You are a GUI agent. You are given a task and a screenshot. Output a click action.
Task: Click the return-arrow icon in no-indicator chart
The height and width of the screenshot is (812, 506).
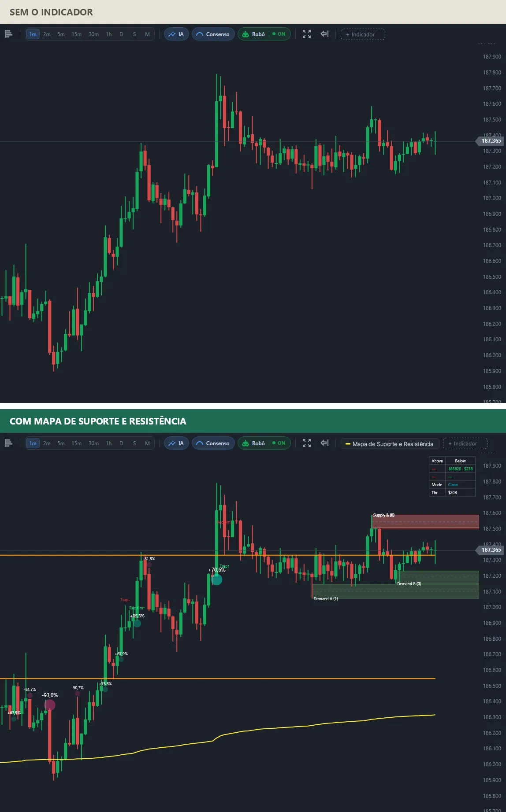pyautogui.click(x=324, y=34)
